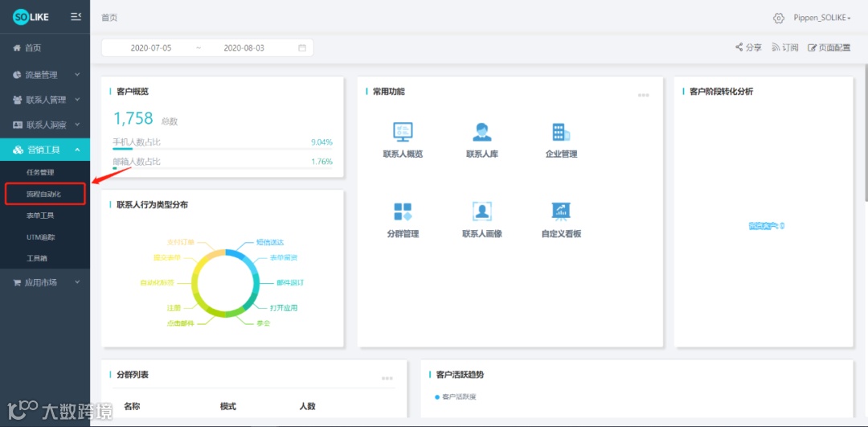
Task: Click the 模式 column header
Action: (x=228, y=407)
